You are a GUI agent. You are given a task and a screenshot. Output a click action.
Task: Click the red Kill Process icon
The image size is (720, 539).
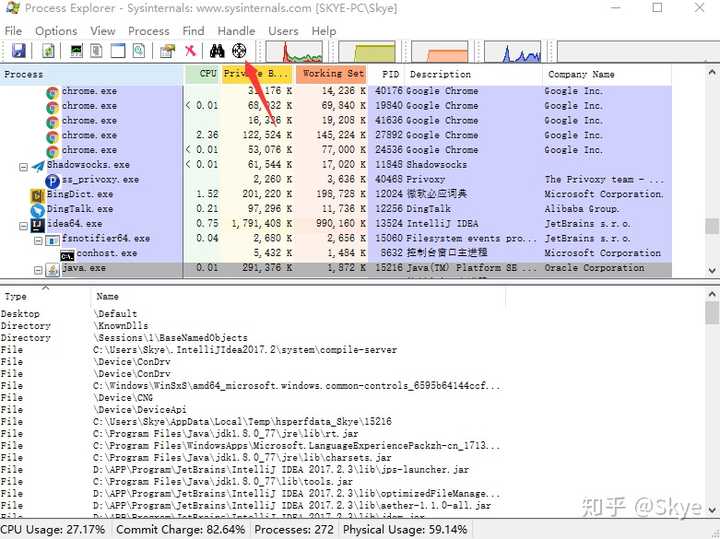coord(190,51)
